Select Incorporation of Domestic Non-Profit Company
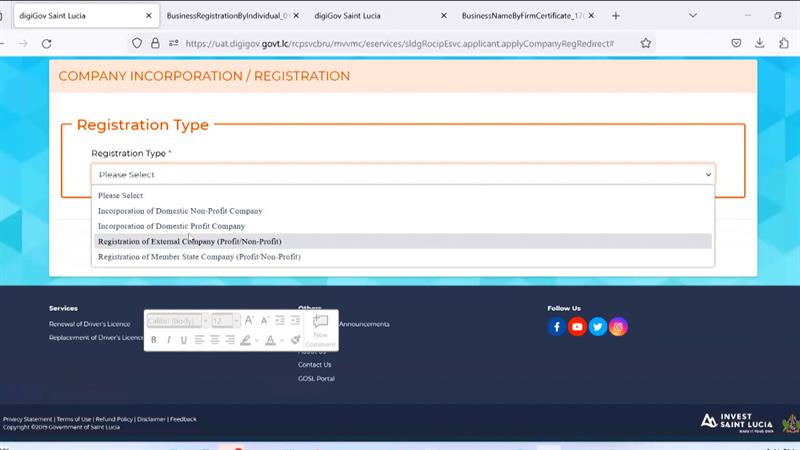 coord(180,211)
